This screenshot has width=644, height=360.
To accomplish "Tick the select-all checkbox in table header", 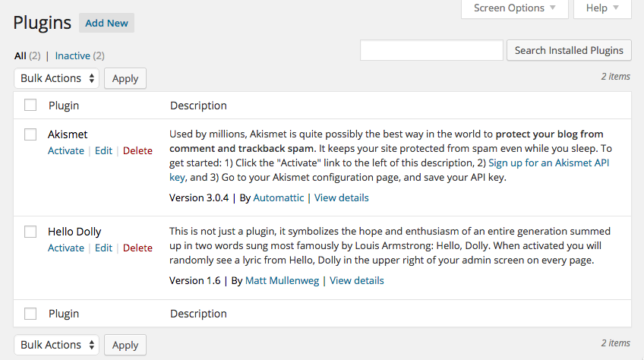I will coord(30,106).
